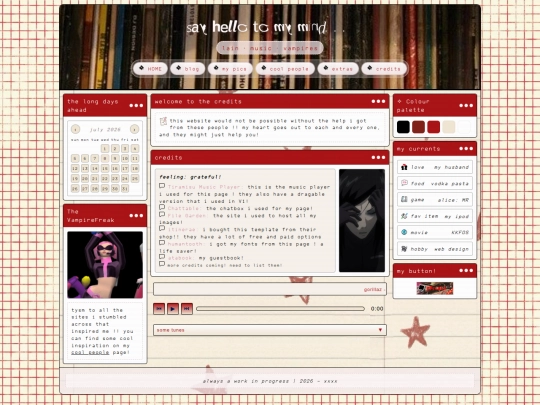Click the 'game' icon in my currents

[404, 199]
